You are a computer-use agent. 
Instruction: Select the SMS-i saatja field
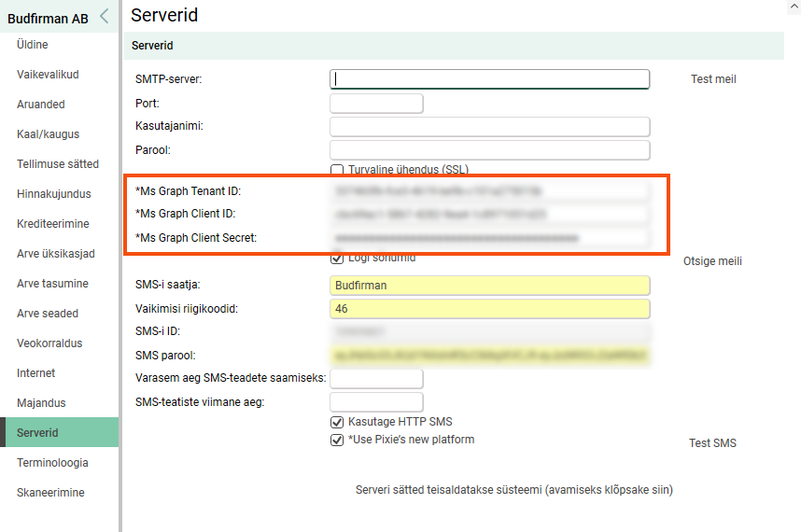pos(489,286)
